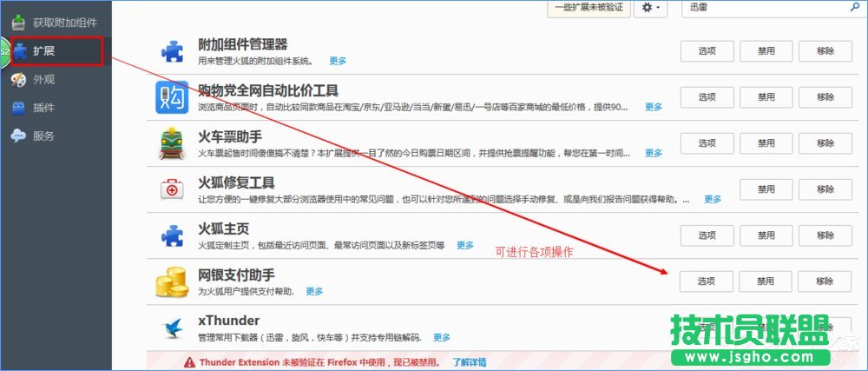Click the 附加组件管理器 puzzle icon
This screenshot has width=868, height=371.
(x=172, y=51)
